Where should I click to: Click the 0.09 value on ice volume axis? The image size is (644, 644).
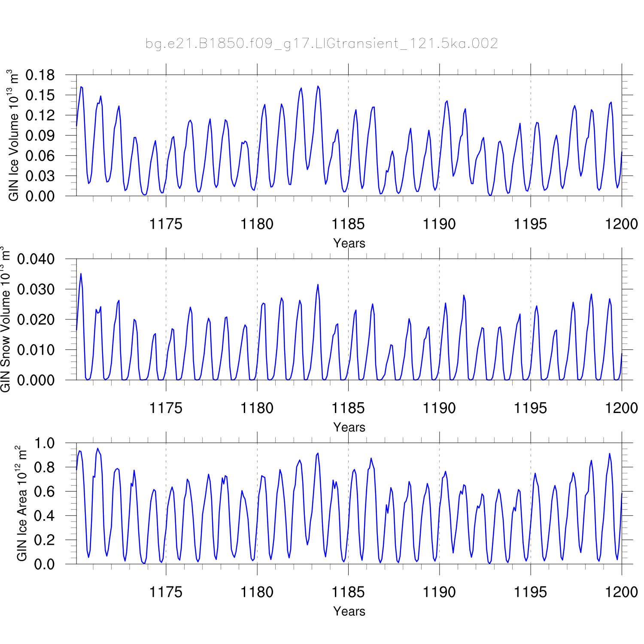40,136
